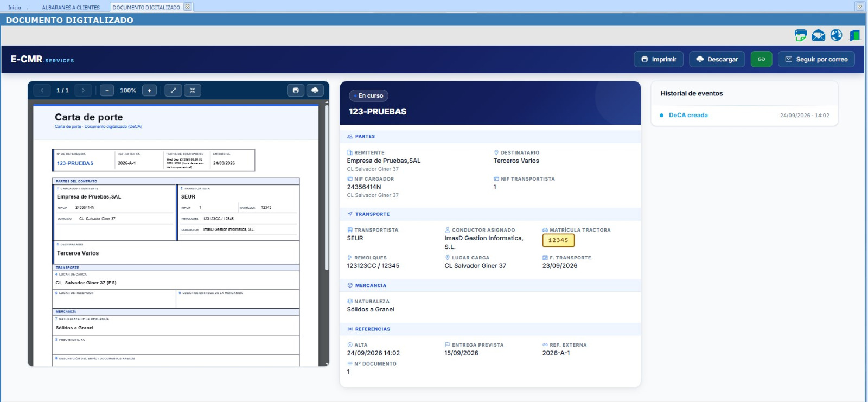Click entrega prevista date 15/09/2026
Viewport: 868px width, 402px height.
click(x=462, y=353)
